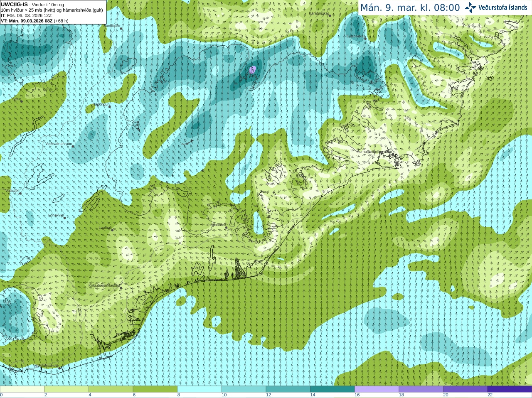Pick the 8–10 m/s light cyan legend swatch
Screen dimensions: 532x398
tap(199, 389)
